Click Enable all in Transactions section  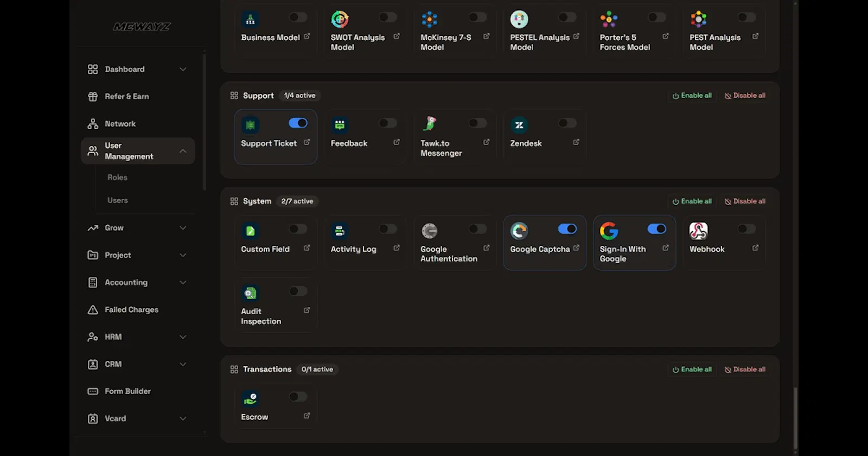(x=692, y=370)
